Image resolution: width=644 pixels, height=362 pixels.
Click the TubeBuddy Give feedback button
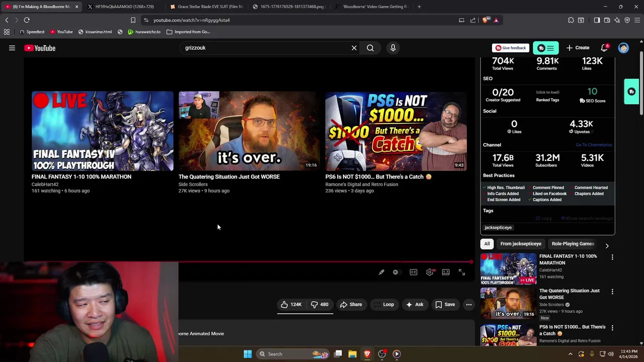pos(511,48)
